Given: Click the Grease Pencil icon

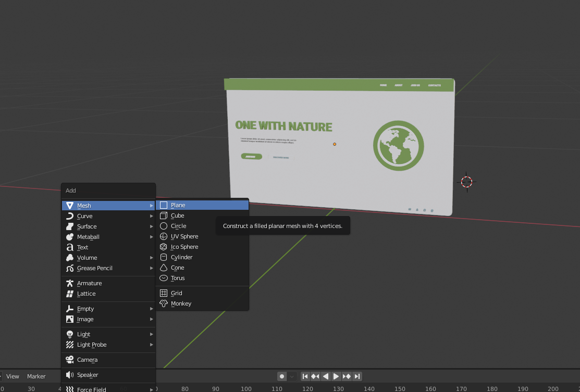Looking at the screenshot, I should tap(69, 268).
